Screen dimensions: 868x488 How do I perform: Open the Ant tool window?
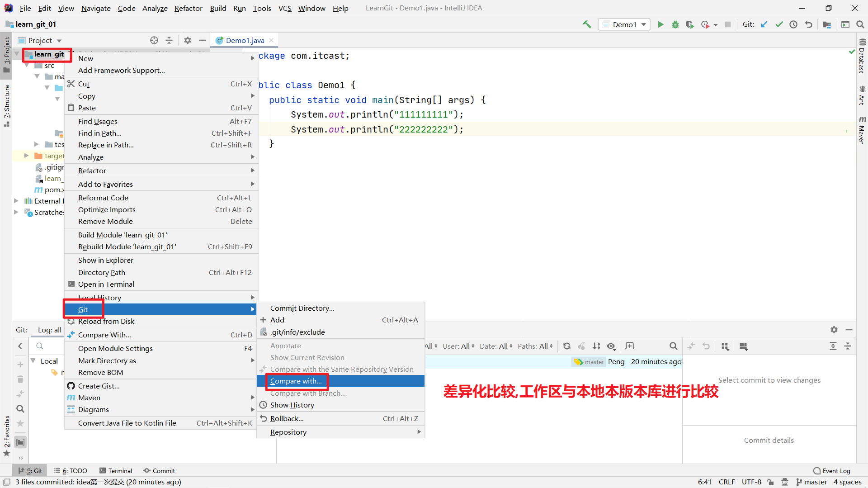[x=862, y=95]
